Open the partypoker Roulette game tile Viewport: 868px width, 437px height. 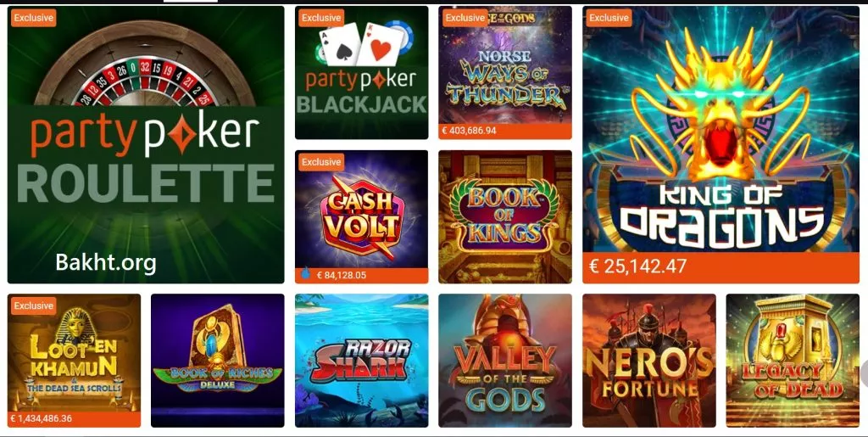[x=146, y=144]
